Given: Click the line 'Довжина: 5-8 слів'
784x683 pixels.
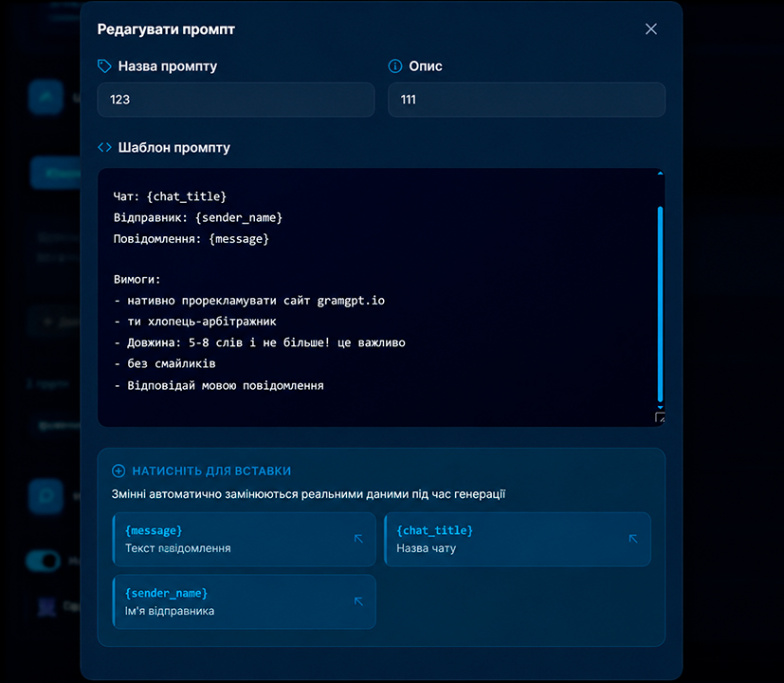Looking at the screenshot, I should (260, 342).
